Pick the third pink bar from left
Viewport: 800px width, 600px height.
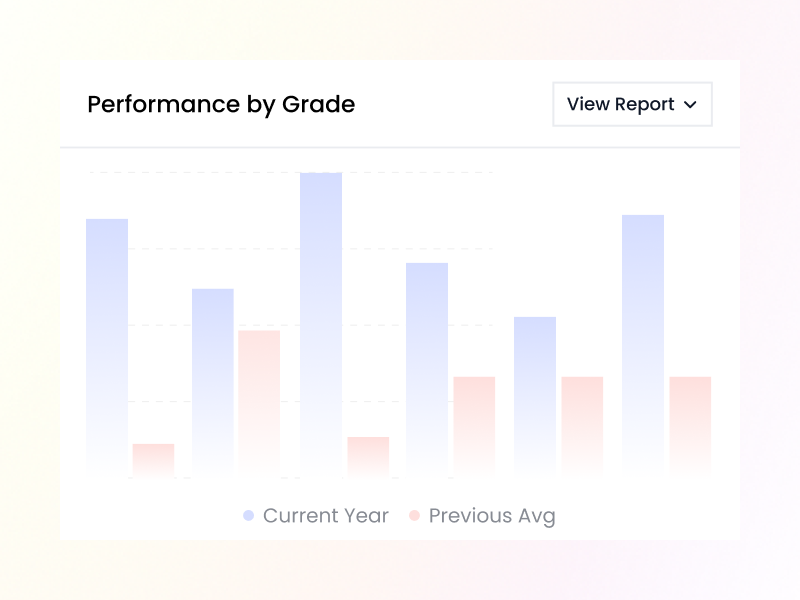click(x=368, y=455)
